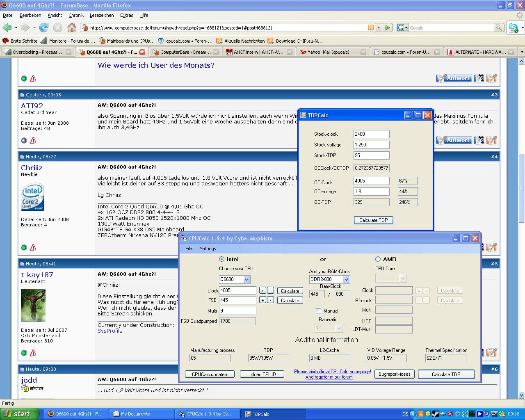
Task: Click the Stock-clock field showing 2400
Action: 371,134
